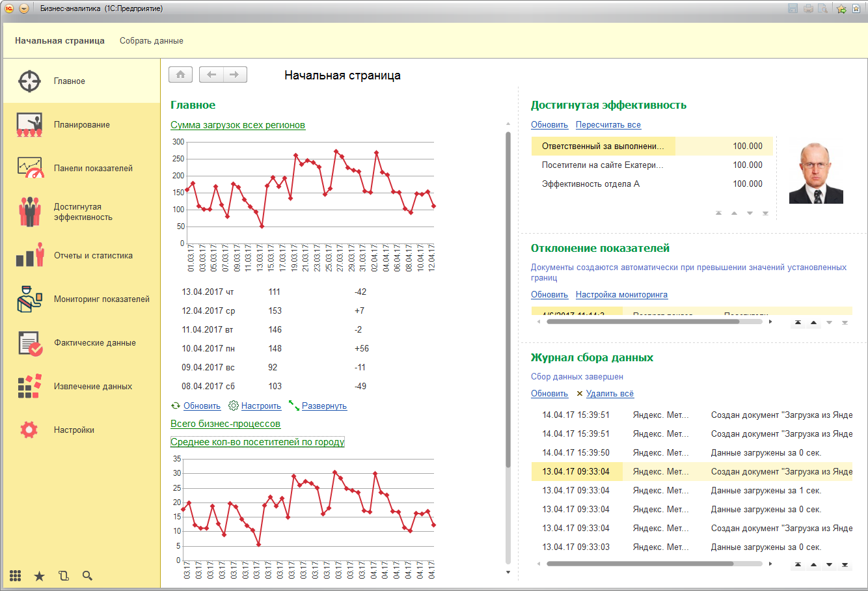The width and height of the screenshot is (868, 591).
Task: Click the Пересчитать все link
Action: 608,125
